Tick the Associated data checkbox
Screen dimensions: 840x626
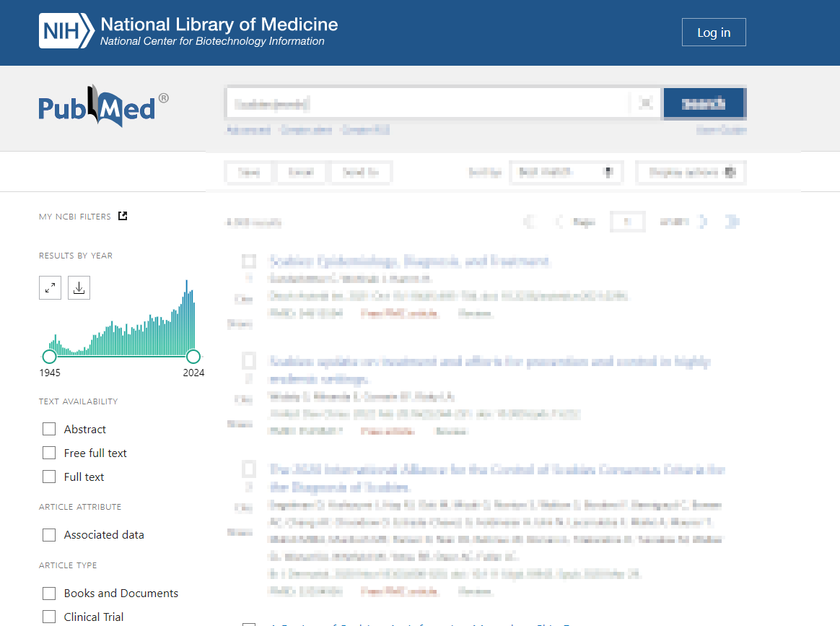click(x=49, y=535)
